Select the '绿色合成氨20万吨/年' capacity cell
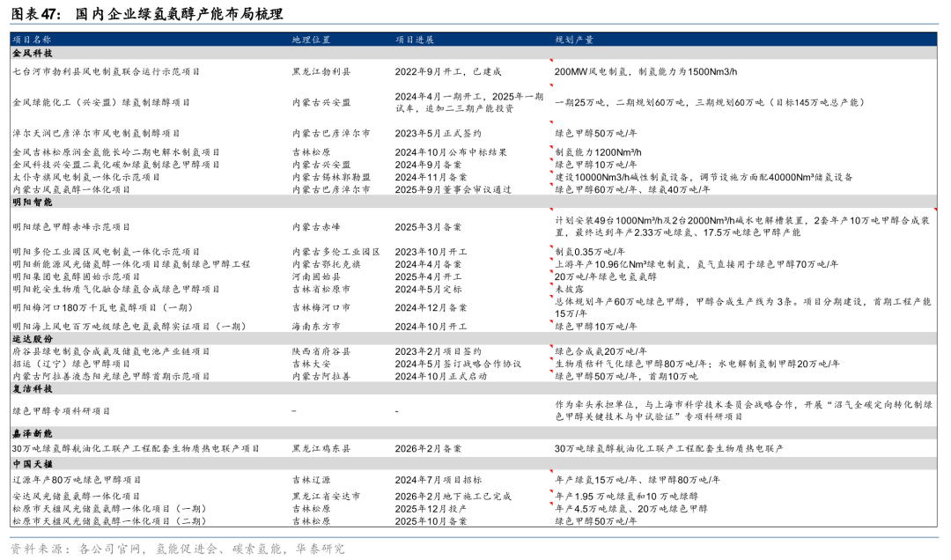This screenshot has height=560, width=951. 601,351
